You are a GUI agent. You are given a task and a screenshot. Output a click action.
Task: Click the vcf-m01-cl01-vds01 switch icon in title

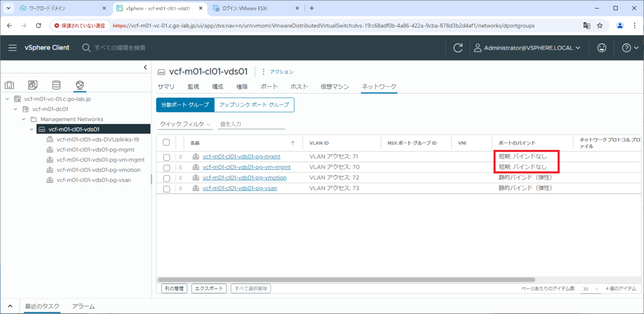[162, 71]
